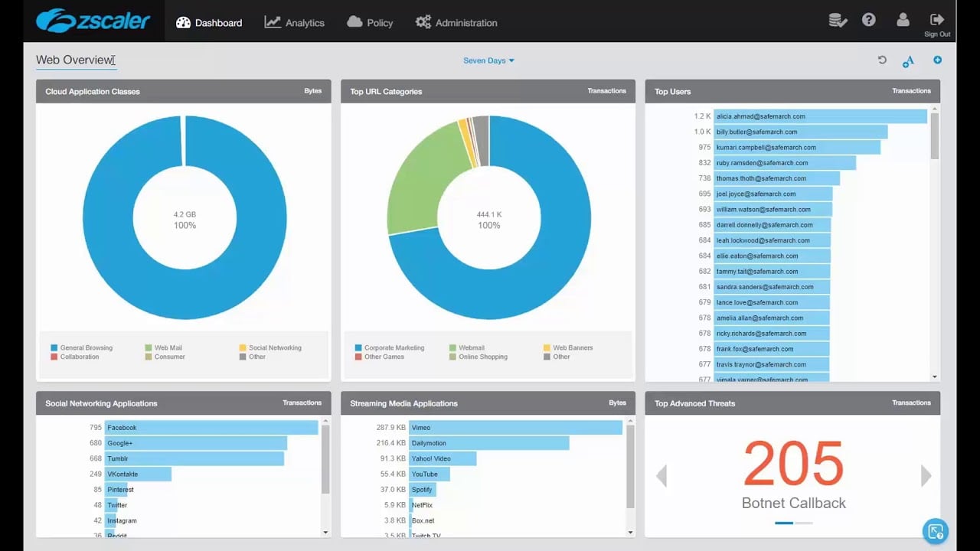This screenshot has width=980, height=551.
Task: Click the Web Mail legend swatch
Action: tap(148, 347)
